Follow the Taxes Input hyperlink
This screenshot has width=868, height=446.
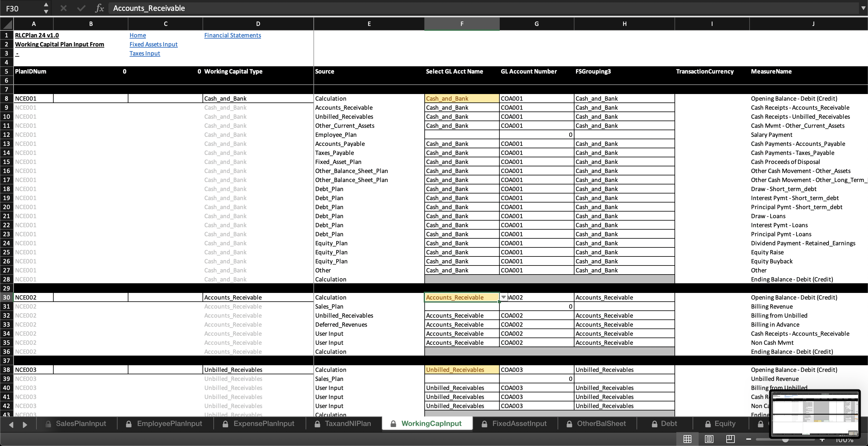(x=145, y=53)
